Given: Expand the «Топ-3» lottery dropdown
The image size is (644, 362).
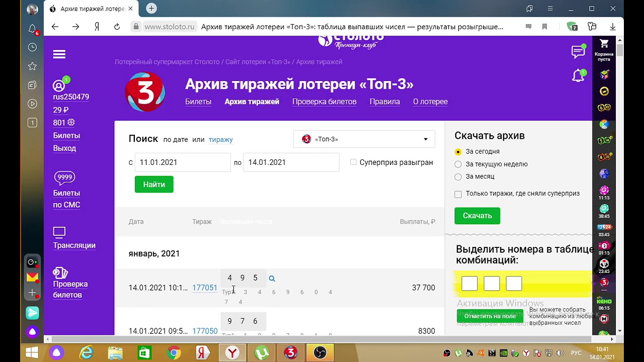Looking at the screenshot, I should point(364,139).
